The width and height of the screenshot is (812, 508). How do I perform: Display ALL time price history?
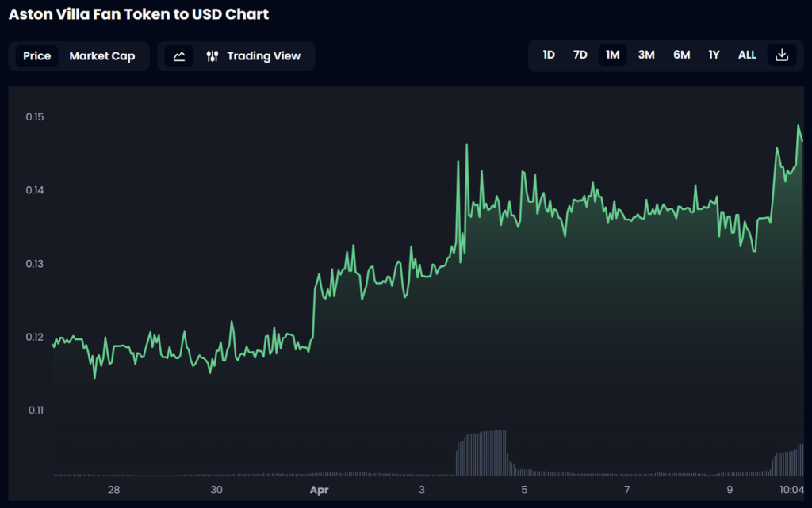tap(747, 55)
